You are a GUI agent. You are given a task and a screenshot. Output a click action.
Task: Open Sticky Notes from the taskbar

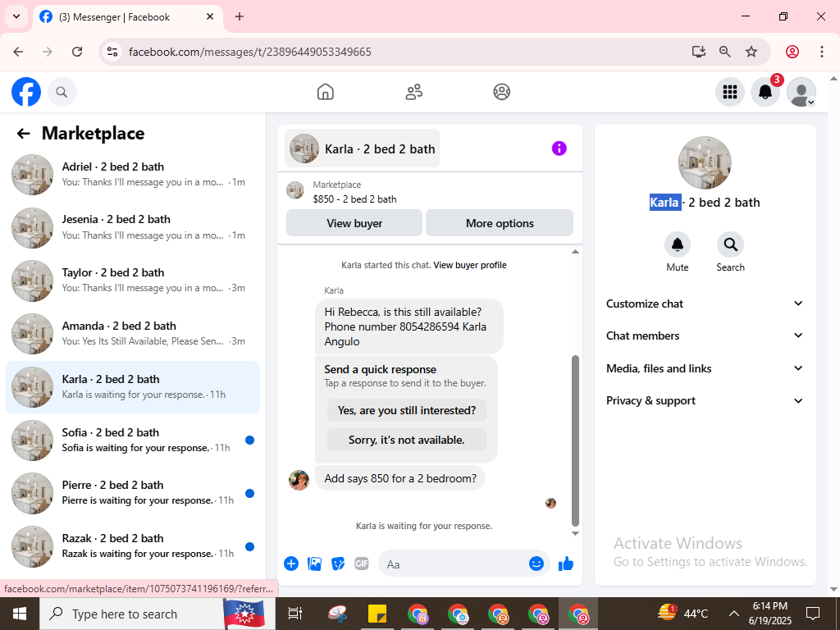[377, 614]
